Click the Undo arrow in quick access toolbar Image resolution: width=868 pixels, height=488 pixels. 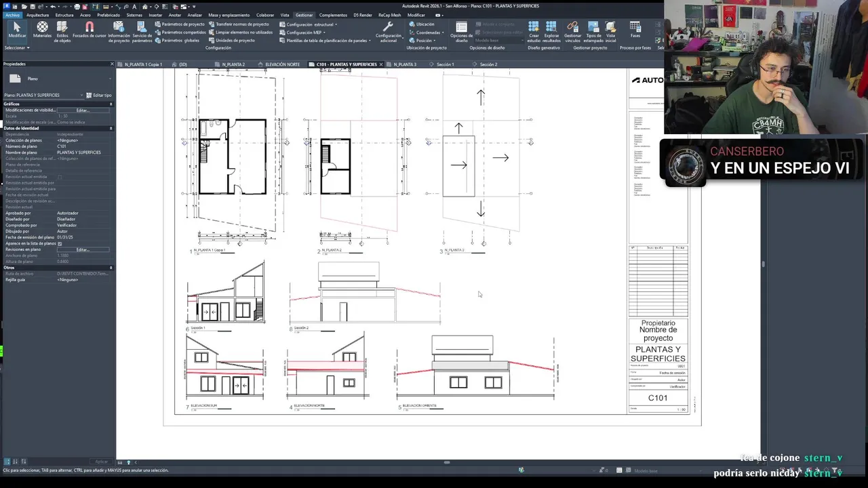pyautogui.click(x=52, y=6)
